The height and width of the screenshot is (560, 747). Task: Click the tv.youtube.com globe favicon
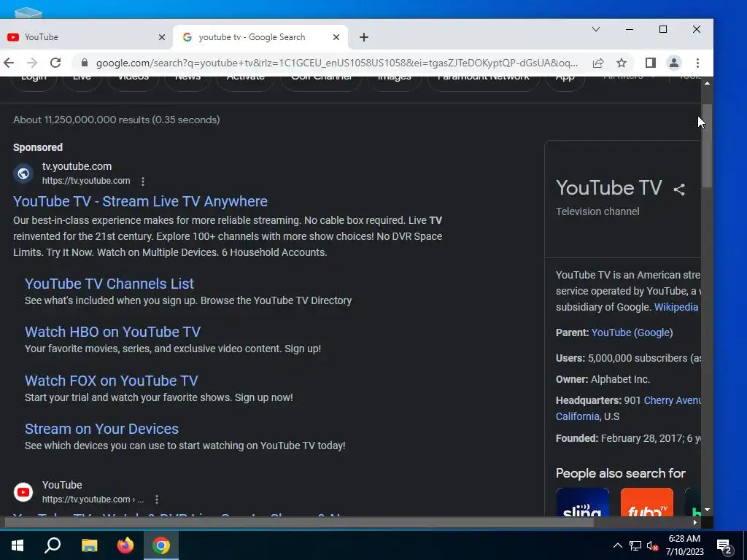23,174
